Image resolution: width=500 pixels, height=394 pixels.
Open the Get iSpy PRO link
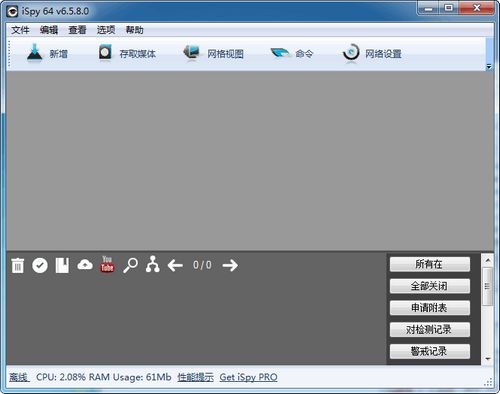[248, 377]
